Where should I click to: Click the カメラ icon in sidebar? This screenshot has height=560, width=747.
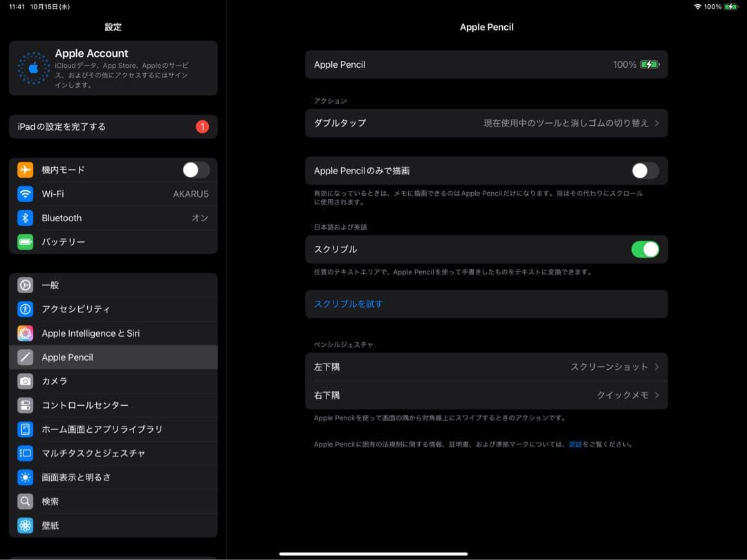pos(25,381)
